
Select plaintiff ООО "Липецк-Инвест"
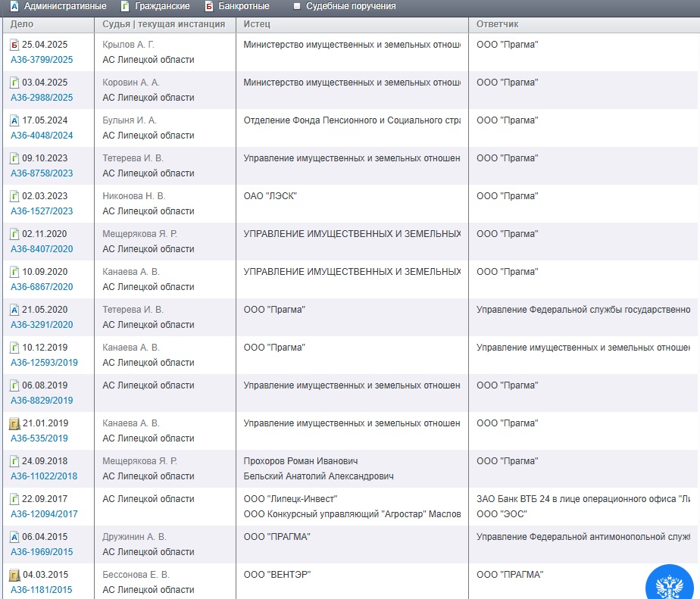[290, 499]
